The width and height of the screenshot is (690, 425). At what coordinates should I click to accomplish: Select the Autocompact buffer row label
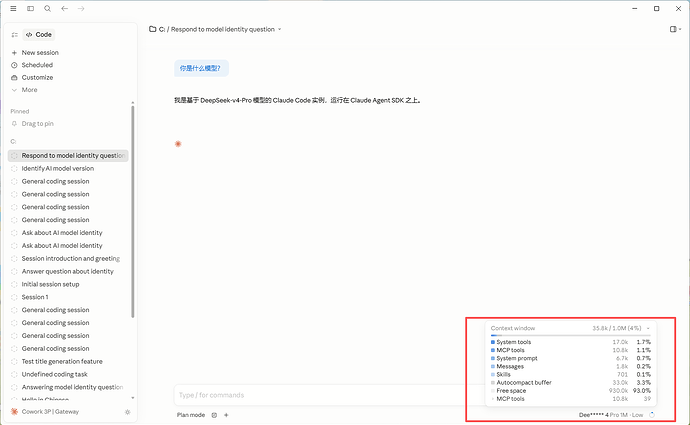pos(524,382)
